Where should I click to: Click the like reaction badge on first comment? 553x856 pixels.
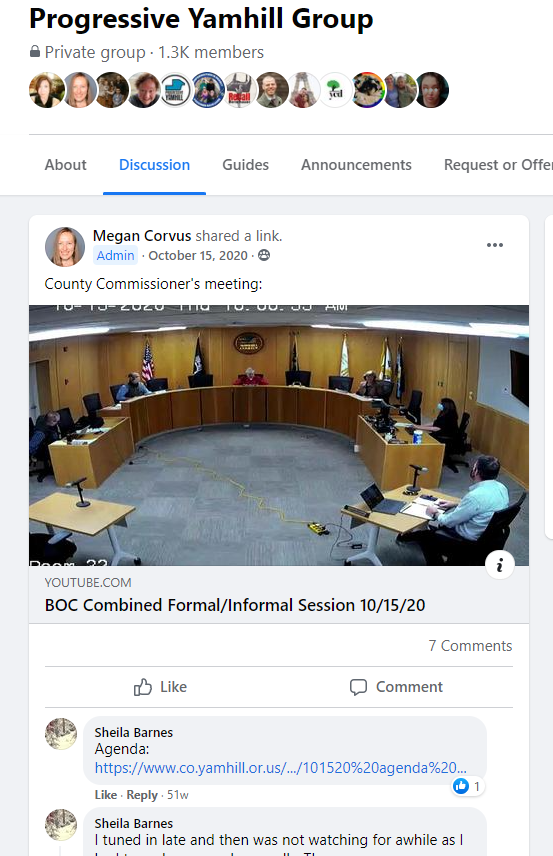pos(467,786)
